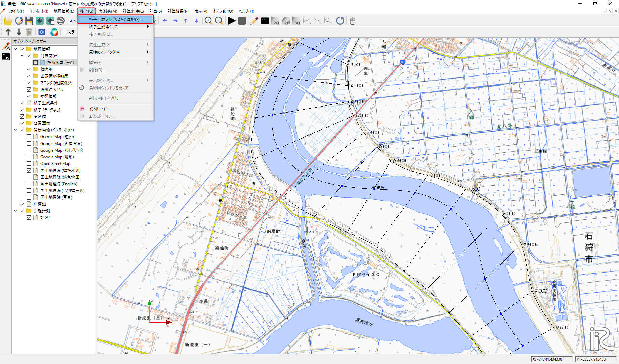619x364 pixels.
Task: Open the solver console black window icon
Action: pos(265,21)
